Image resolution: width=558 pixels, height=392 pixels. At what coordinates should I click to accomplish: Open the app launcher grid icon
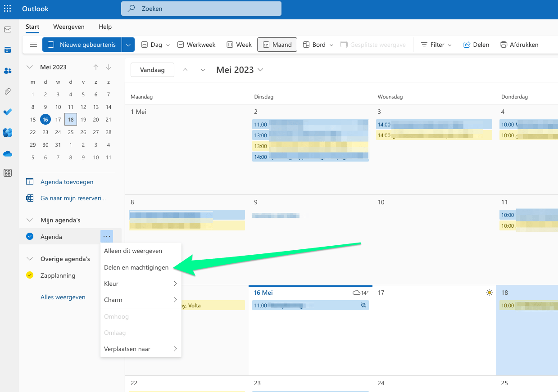coord(8,9)
